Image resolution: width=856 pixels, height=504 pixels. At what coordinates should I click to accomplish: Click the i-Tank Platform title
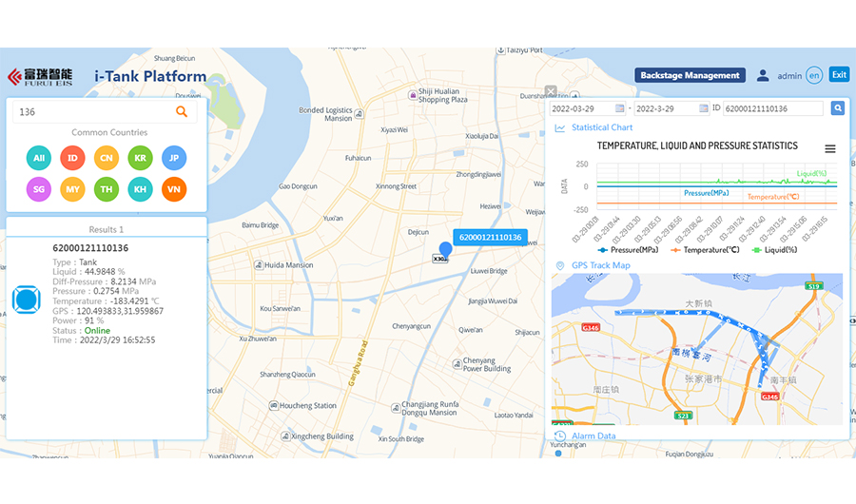(x=150, y=76)
